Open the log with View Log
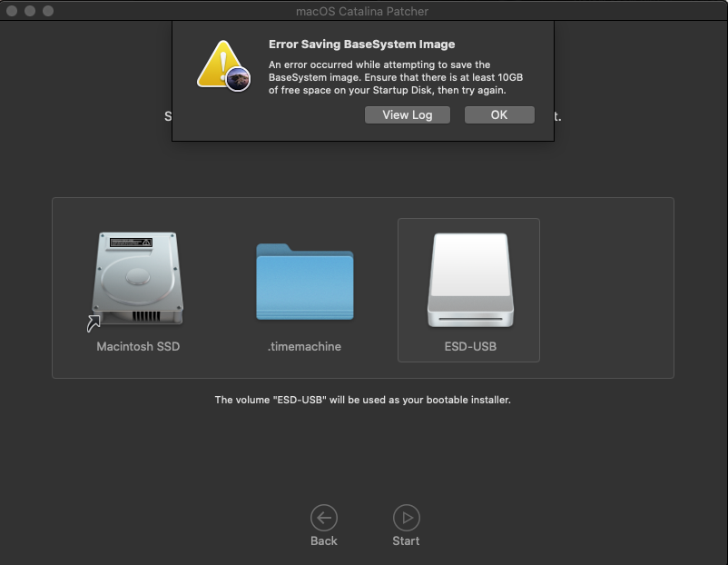Screen dimensions: 728x565 [408, 114]
